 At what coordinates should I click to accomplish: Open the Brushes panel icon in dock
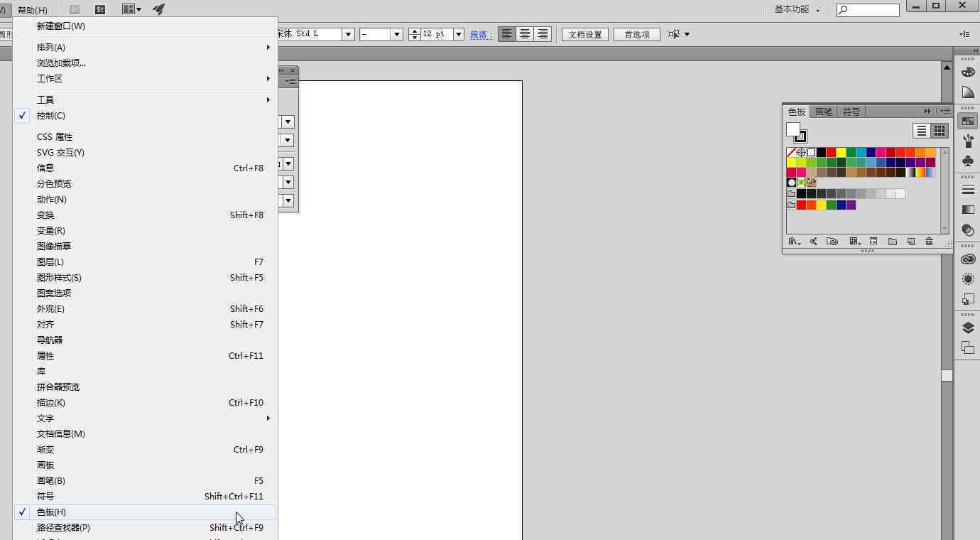click(967, 141)
